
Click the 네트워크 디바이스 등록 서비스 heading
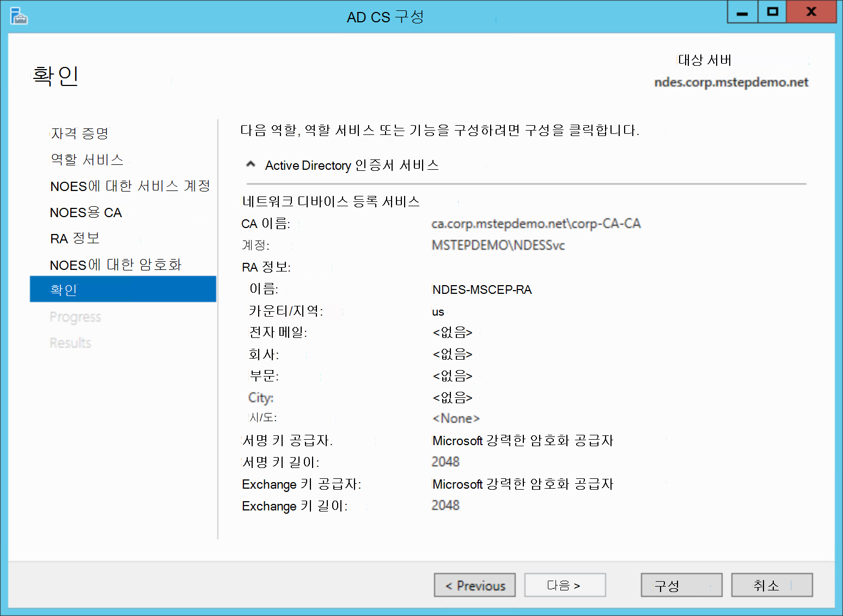coord(331,201)
